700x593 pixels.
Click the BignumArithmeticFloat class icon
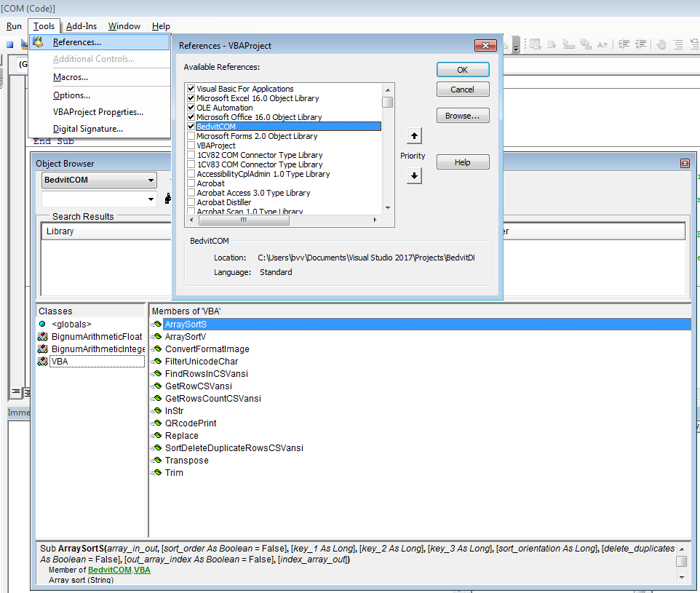click(43, 337)
